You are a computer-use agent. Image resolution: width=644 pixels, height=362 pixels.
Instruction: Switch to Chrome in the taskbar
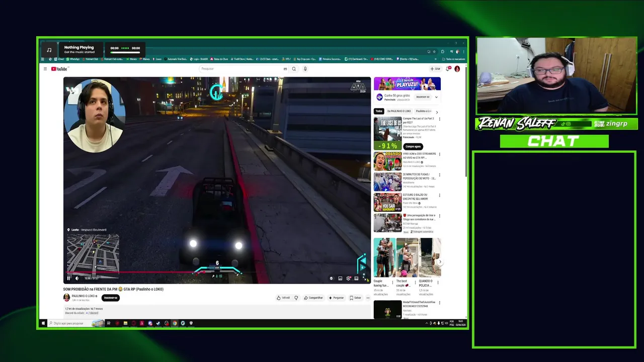pos(174,323)
